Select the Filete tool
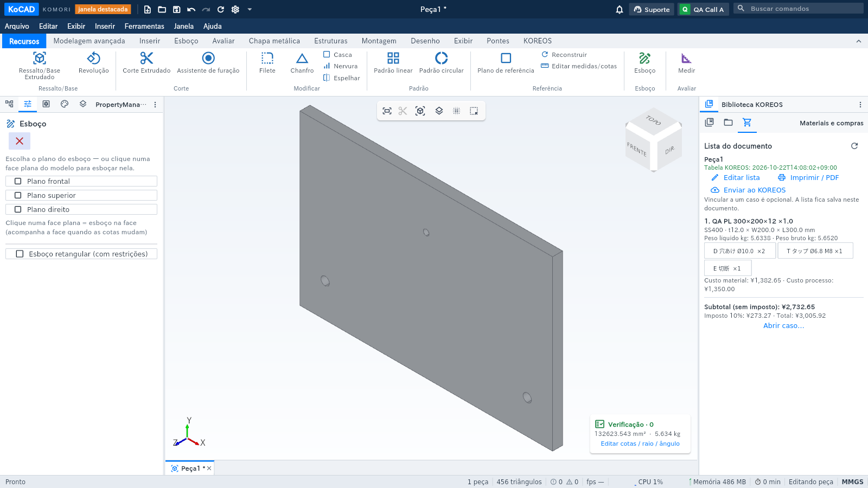Image resolution: width=868 pixels, height=488 pixels. pos(267,63)
